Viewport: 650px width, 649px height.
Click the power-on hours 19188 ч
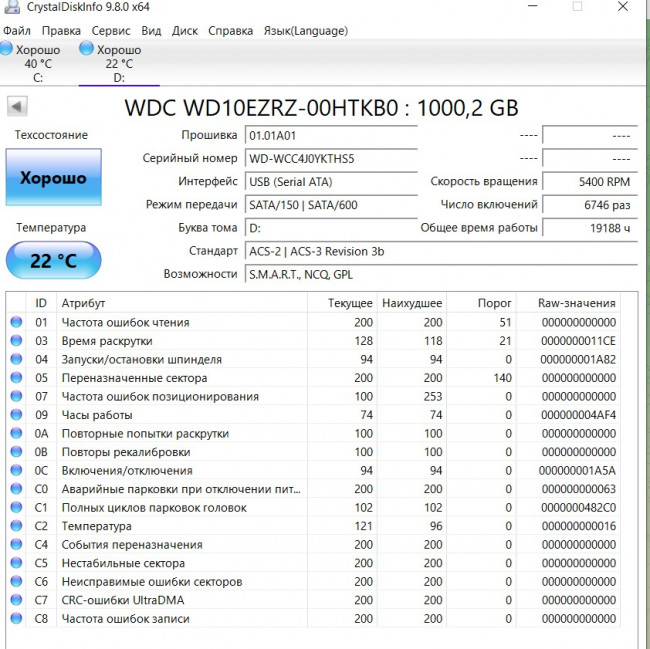589,228
